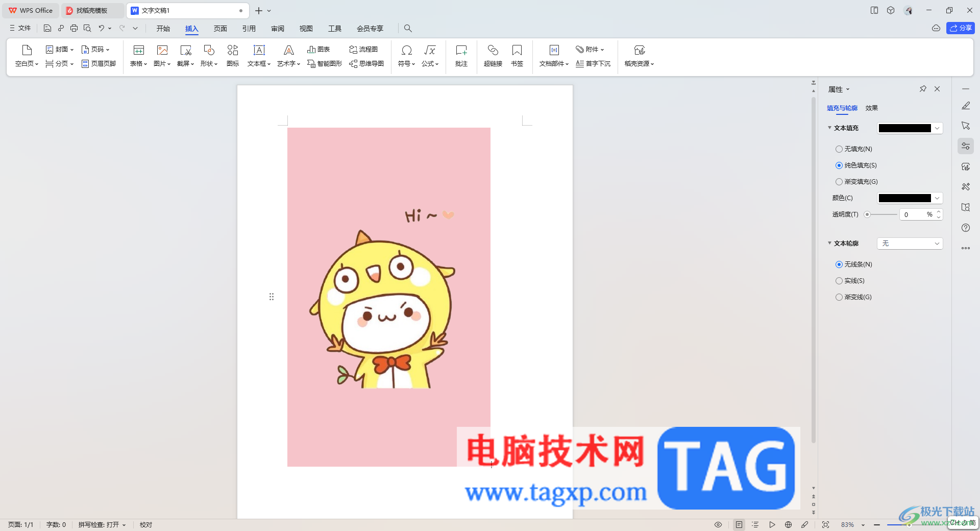Image resolution: width=980 pixels, height=531 pixels.
Task: Add a comment (批注)
Action: (461, 56)
